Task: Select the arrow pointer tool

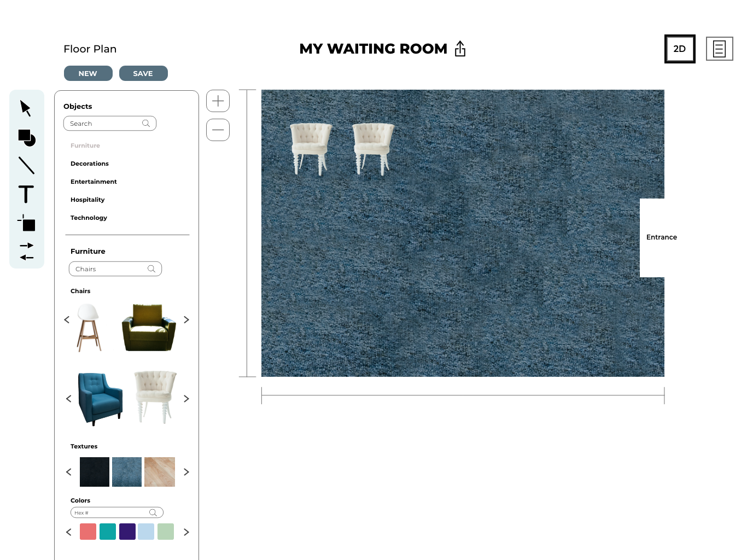Action: point(26,108)
